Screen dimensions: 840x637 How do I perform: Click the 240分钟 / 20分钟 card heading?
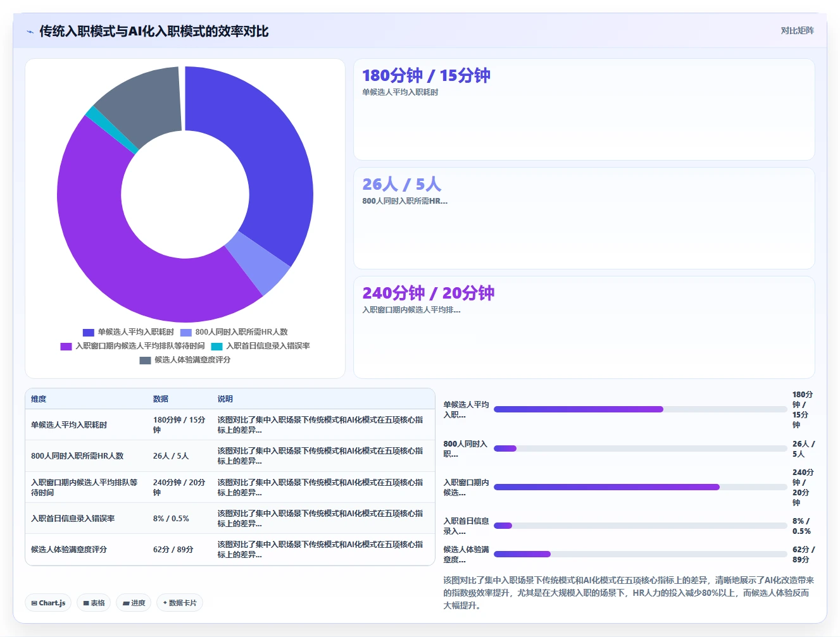[428, 294]
